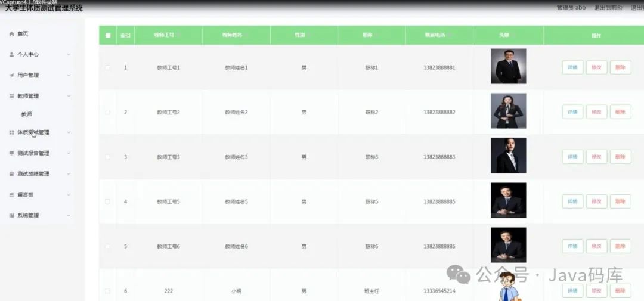Check the box for row 教师工号3
644x301 pixels.
point(107,157)
